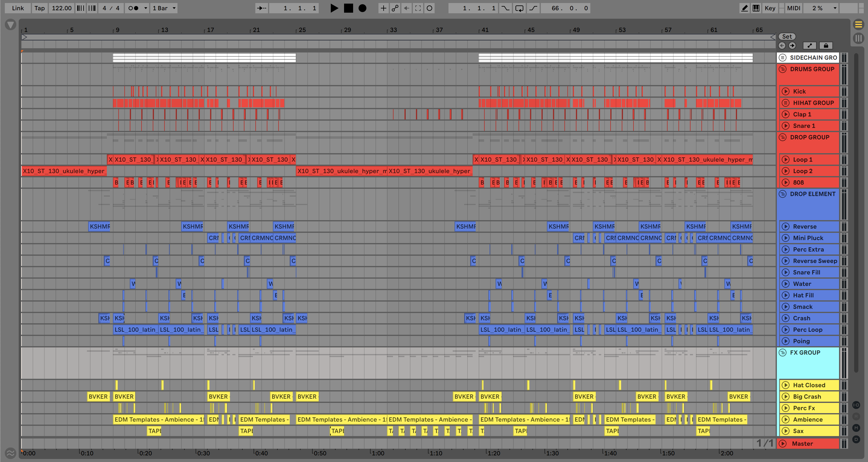
Task: Click the Follow playback arrow icon
Action: click(261, 8)
